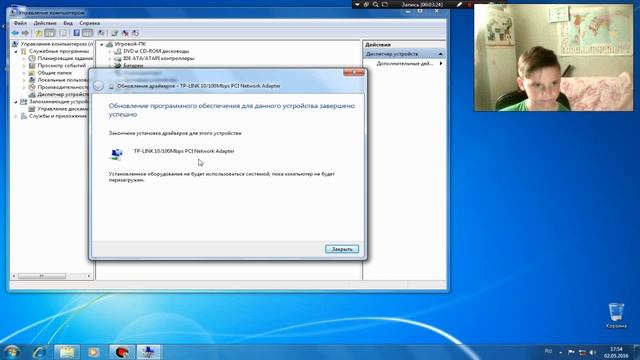The height and width of the screenshot is (360, 640).
Task: Select Просмотр событий in tree
Action: [x=62, y=65]
